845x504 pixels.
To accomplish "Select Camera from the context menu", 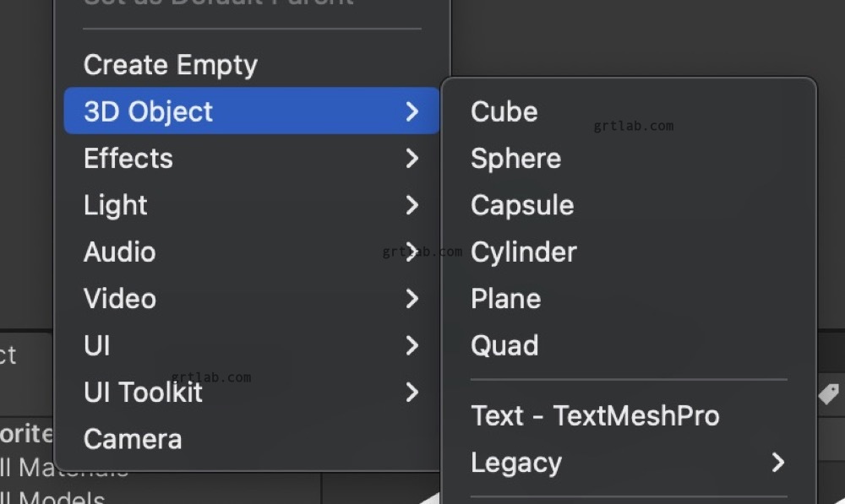I will [132, 438].
